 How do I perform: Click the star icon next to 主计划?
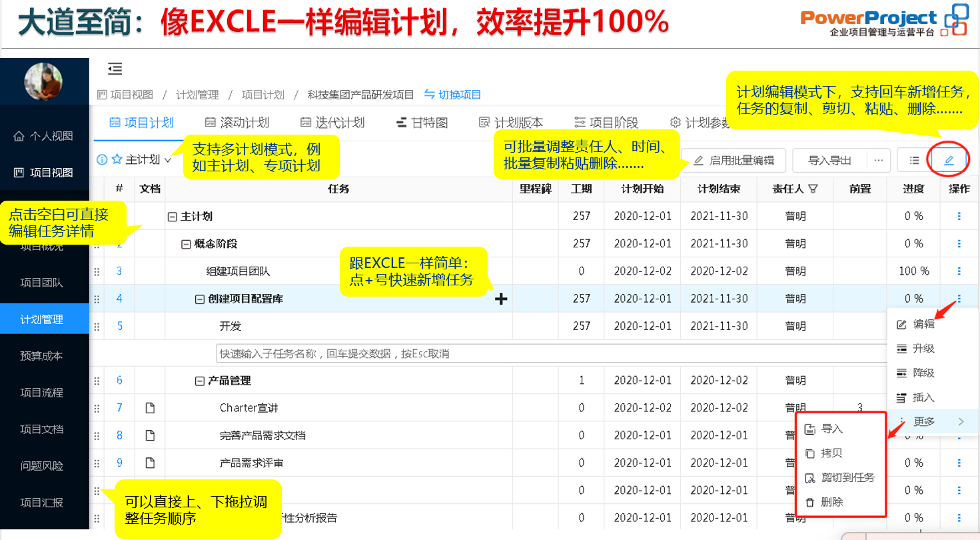coord(117,159)
